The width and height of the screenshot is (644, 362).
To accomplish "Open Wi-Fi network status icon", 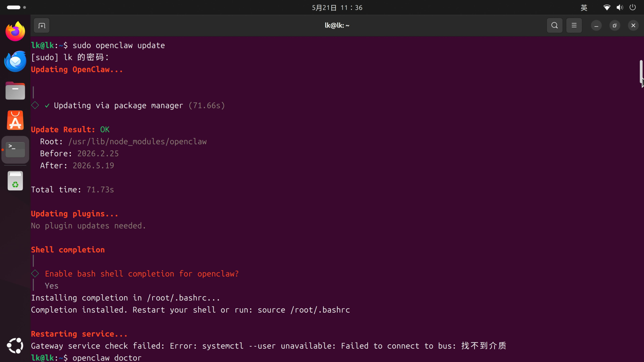I will (x=607, y=8).
